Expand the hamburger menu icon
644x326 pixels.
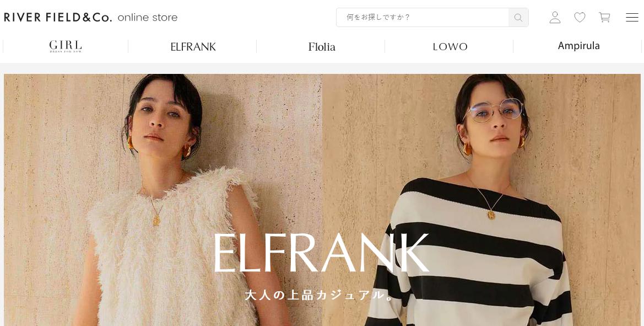[632, 17]
